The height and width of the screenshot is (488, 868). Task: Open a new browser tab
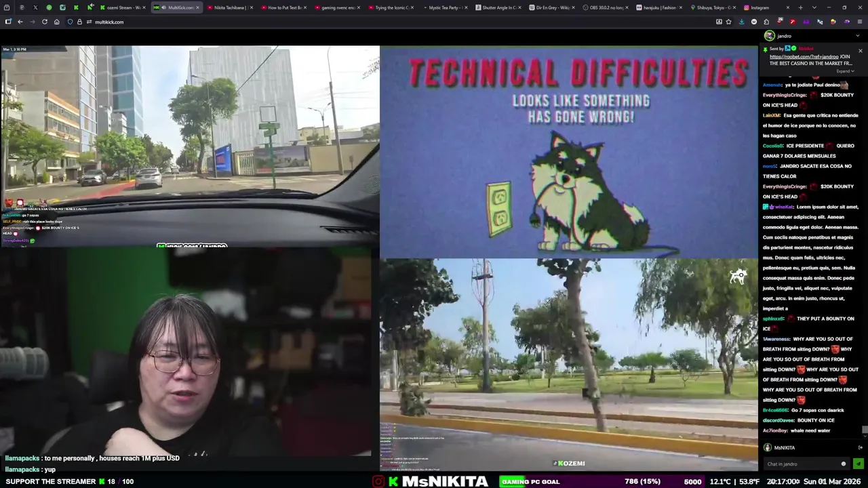(x=800, y=7)
